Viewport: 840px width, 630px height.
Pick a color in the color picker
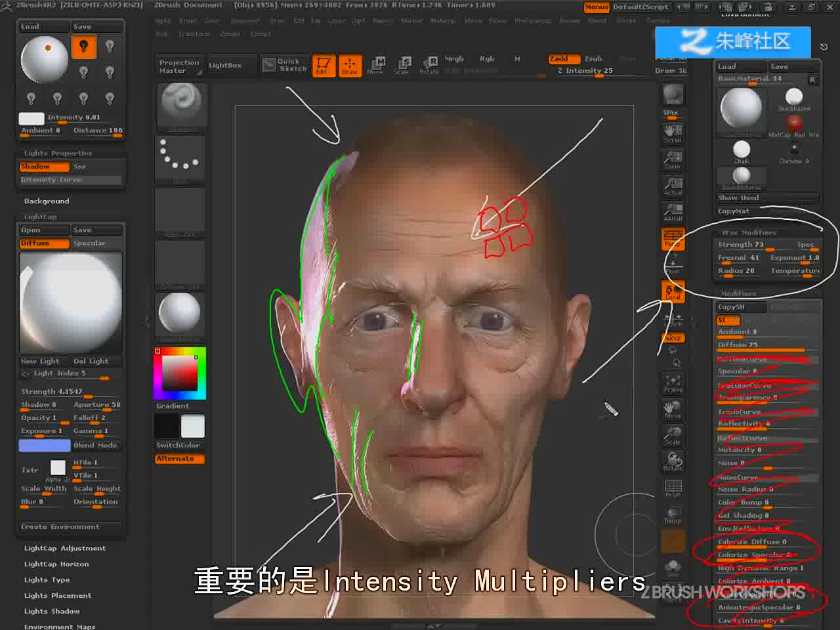180,373
